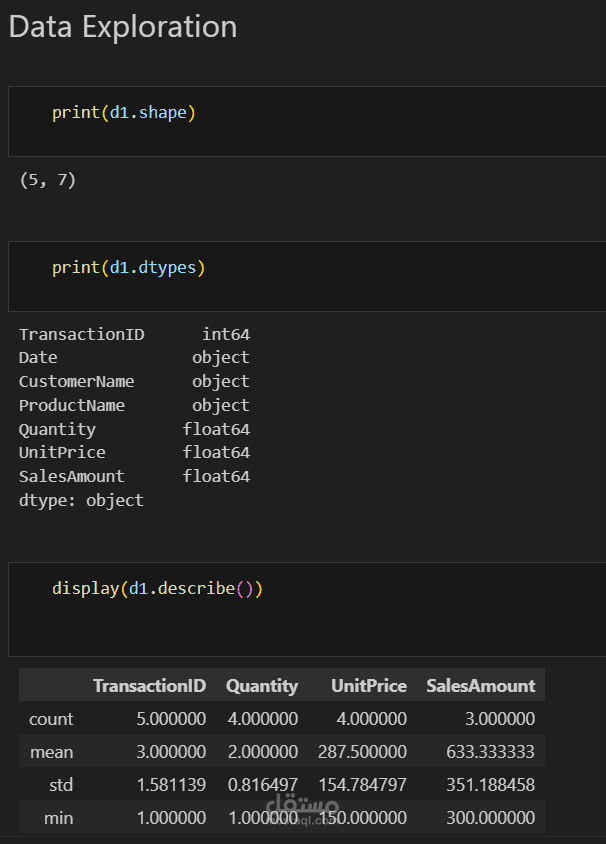This screenshot has height=844, width=606.
Task: Click the Quantity column header in describe table
Action: 262,686
